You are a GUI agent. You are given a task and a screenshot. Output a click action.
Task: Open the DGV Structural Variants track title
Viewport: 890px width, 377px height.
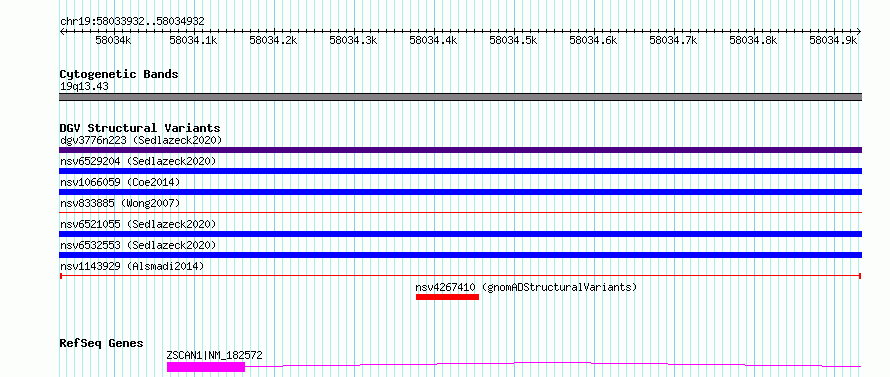pyautogui.click(x=140, y=128)
